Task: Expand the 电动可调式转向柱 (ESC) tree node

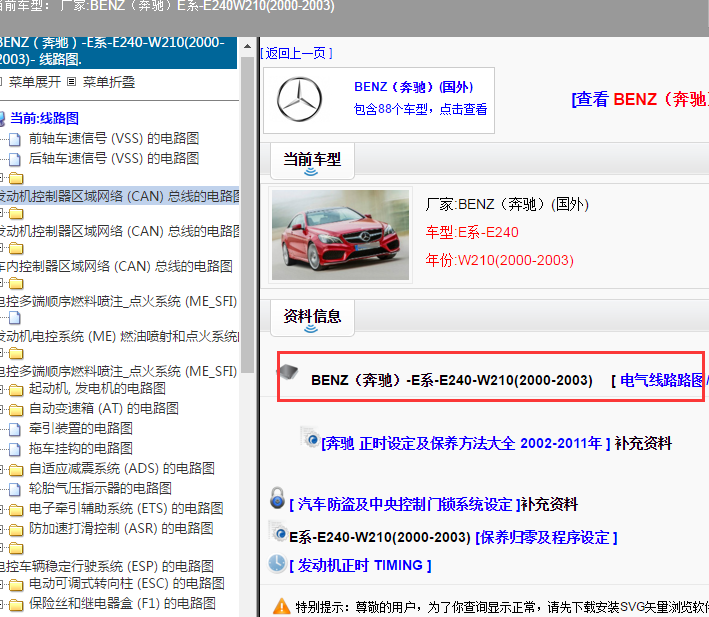Action: pyautogui.click(x=2, y=585)
